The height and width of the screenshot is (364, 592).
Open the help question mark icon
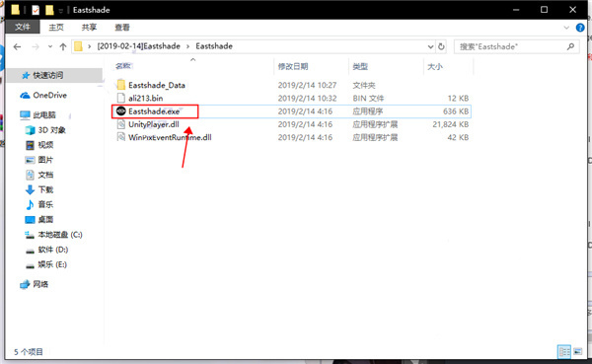pyautogui.click(x=580, y=28)
